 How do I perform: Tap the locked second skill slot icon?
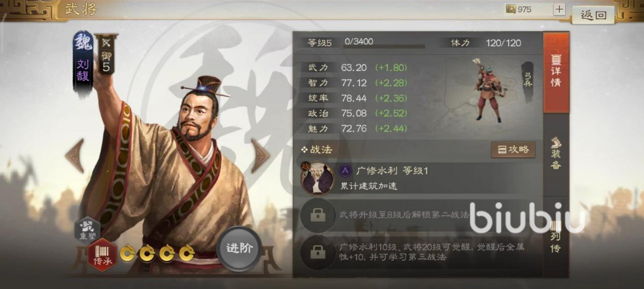tap(317, 215)
